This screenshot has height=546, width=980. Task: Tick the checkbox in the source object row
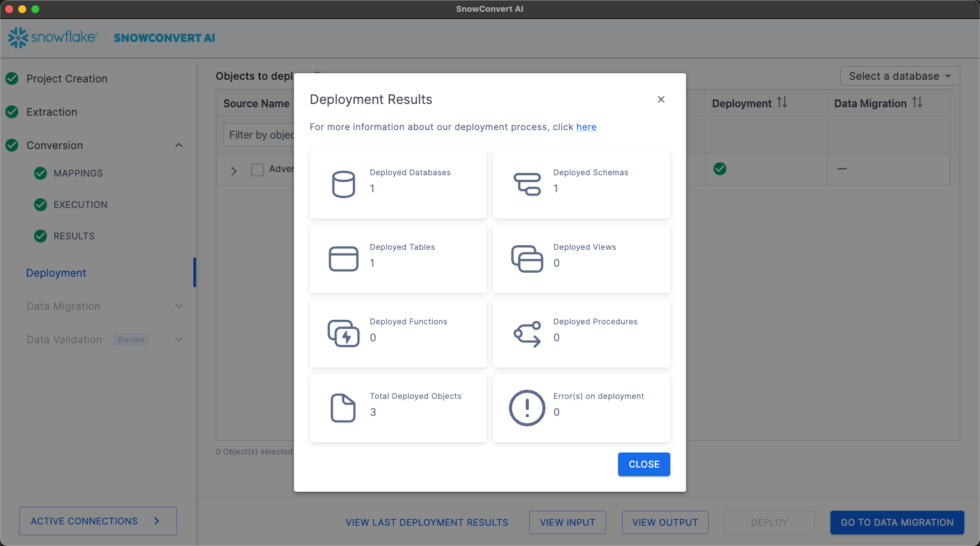257,170
